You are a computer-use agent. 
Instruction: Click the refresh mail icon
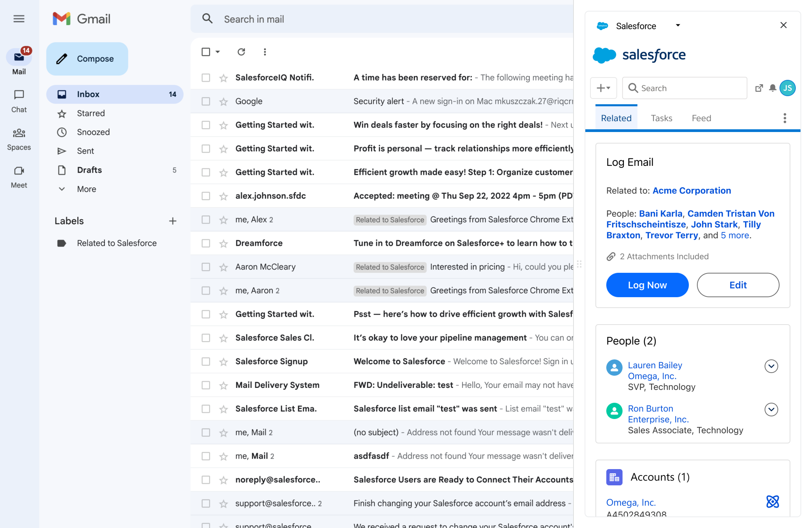tap(241, 52)
